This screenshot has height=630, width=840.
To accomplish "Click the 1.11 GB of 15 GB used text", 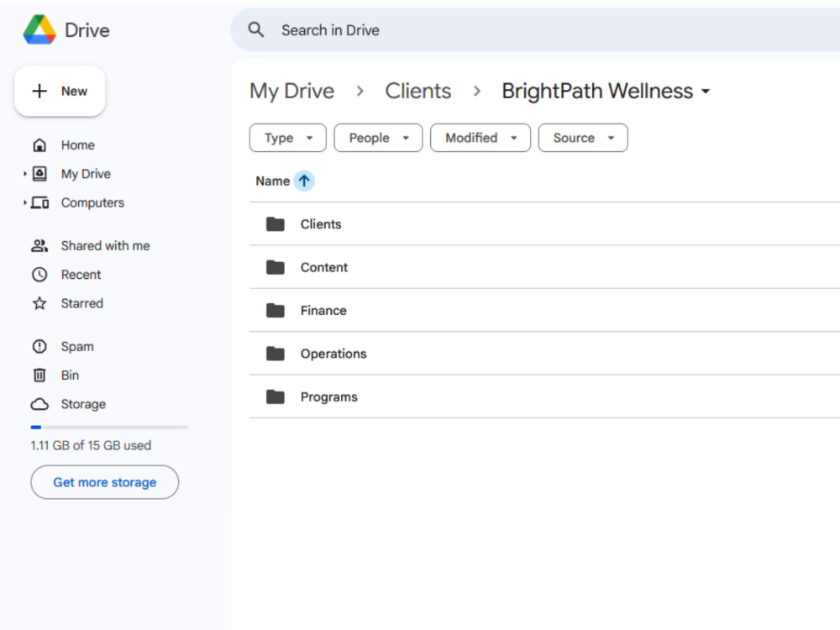I will click(91, 445).
